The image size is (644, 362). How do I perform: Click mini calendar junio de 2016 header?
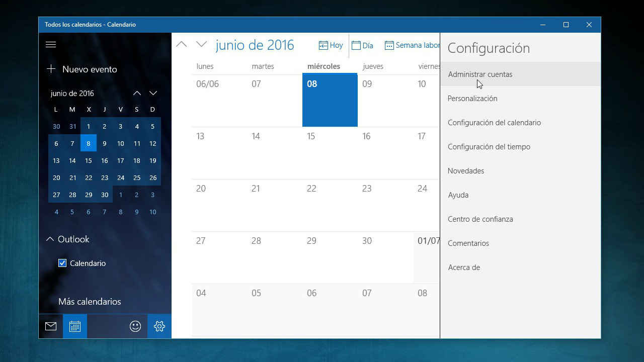[x=72, y=94]
